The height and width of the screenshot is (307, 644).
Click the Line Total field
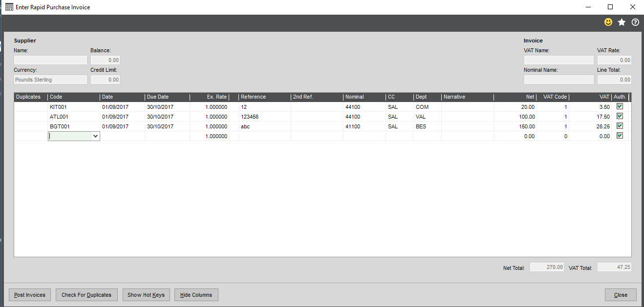pos(615,80)
